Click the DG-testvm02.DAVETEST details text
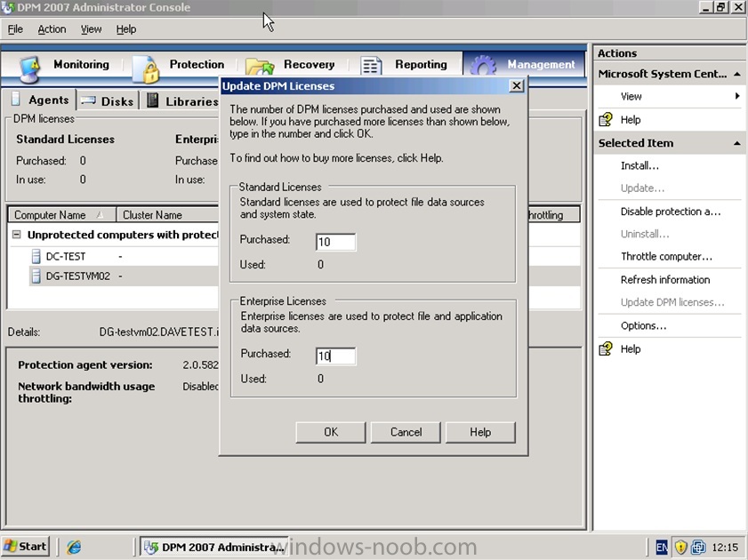 click(158, 332)
